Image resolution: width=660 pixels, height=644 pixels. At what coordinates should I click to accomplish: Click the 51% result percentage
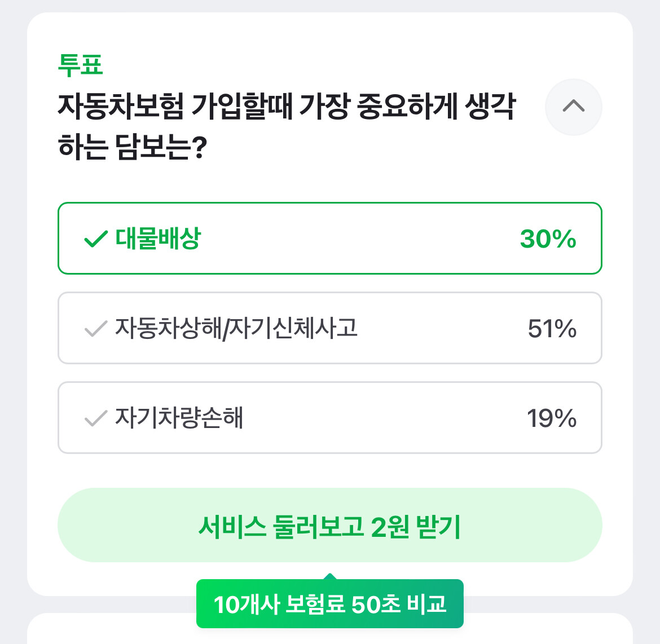click(x=552, y=329)
